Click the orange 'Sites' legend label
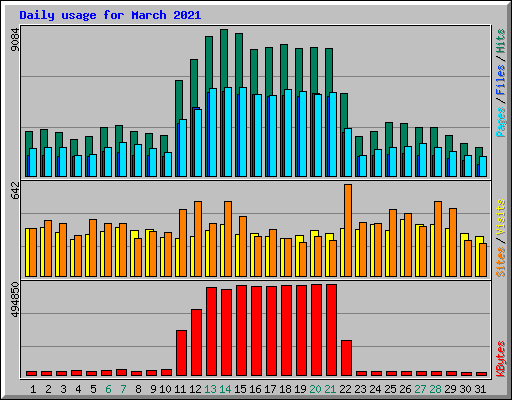The width and height of the screenshot is (512, 400). [x=500, y=262]
